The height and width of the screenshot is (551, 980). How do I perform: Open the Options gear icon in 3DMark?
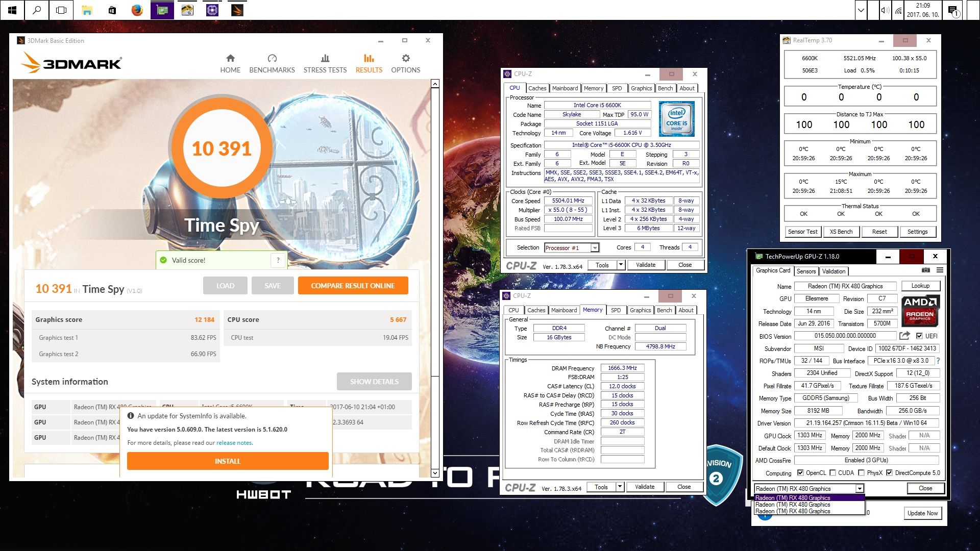coord(405,58)
